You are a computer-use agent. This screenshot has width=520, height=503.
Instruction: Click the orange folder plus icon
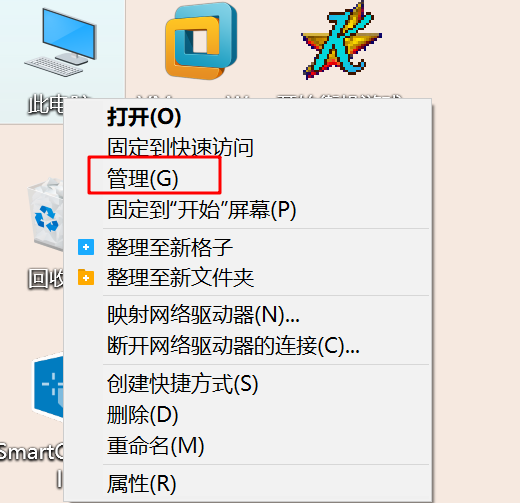[x=86, y=278]
